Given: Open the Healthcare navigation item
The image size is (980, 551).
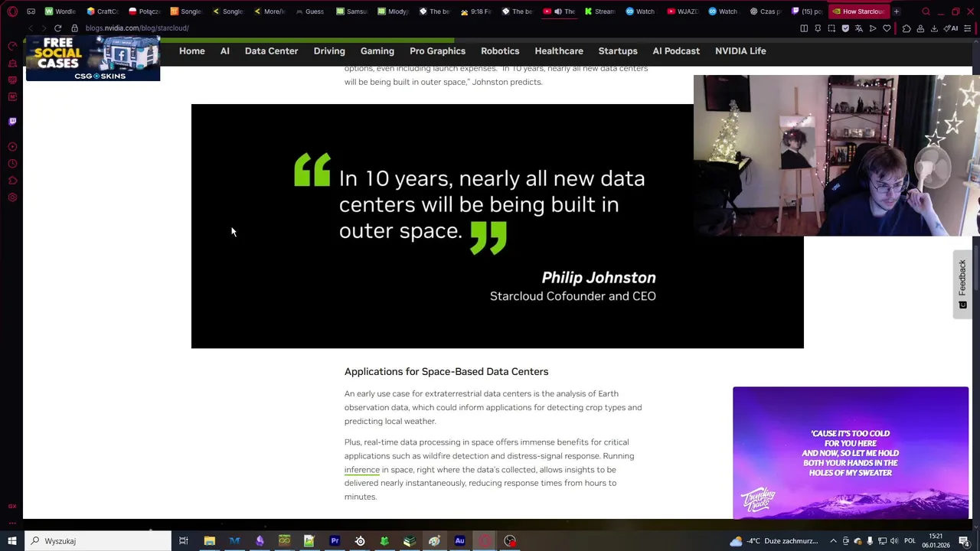Looking at the screenshot, I should click(559, 51).
